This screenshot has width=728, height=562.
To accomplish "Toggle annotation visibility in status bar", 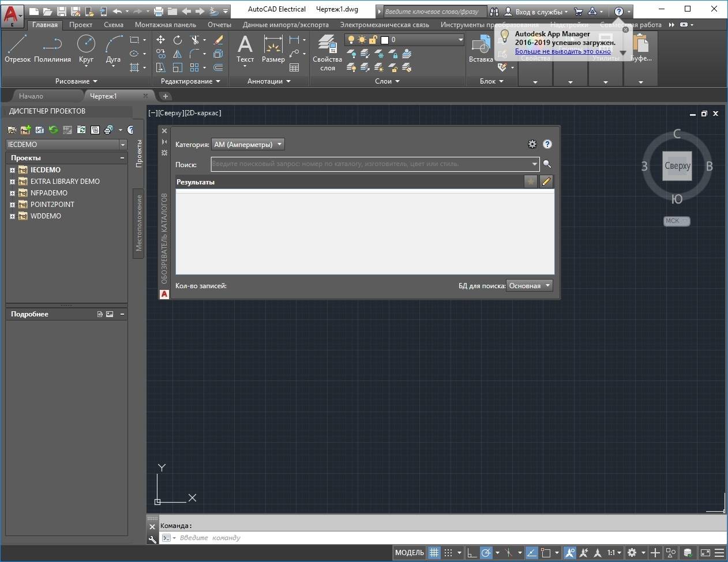I will tap(569, 552).
